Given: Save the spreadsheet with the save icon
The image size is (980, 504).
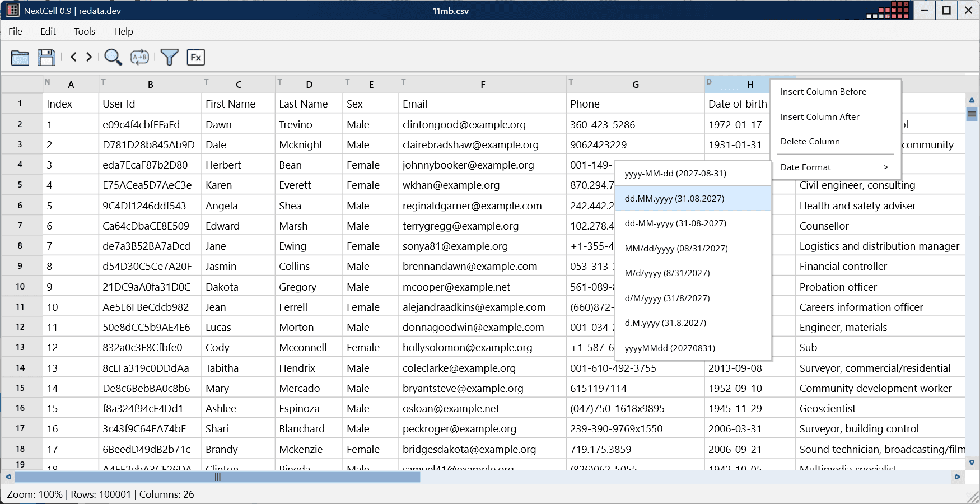Looking at the screenshot, I should click(x=46, y=57).
